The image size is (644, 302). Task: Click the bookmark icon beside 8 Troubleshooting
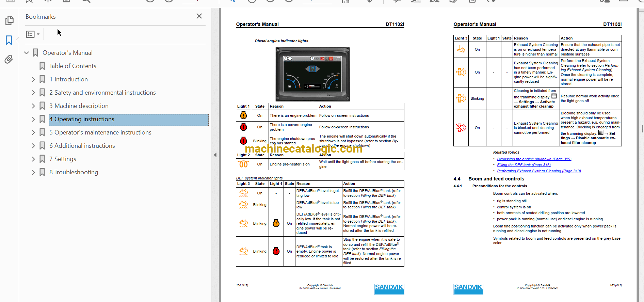[42, 172]
